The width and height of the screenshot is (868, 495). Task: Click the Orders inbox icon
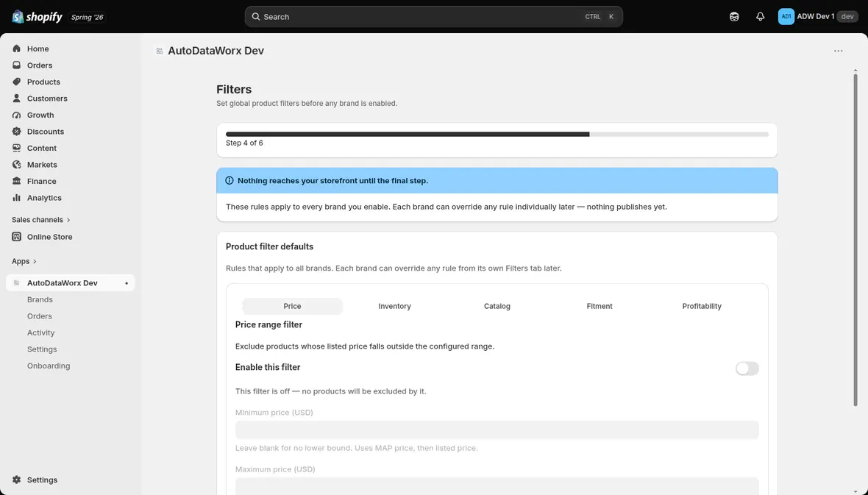pos(17,65)
